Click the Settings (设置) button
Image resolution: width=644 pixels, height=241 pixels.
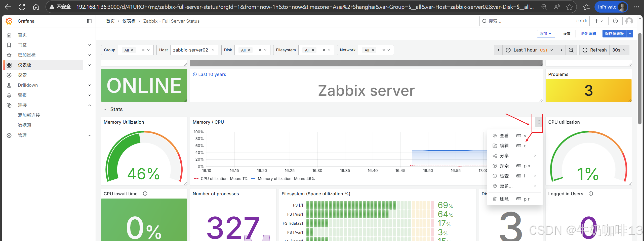click(x=567, y=34)
